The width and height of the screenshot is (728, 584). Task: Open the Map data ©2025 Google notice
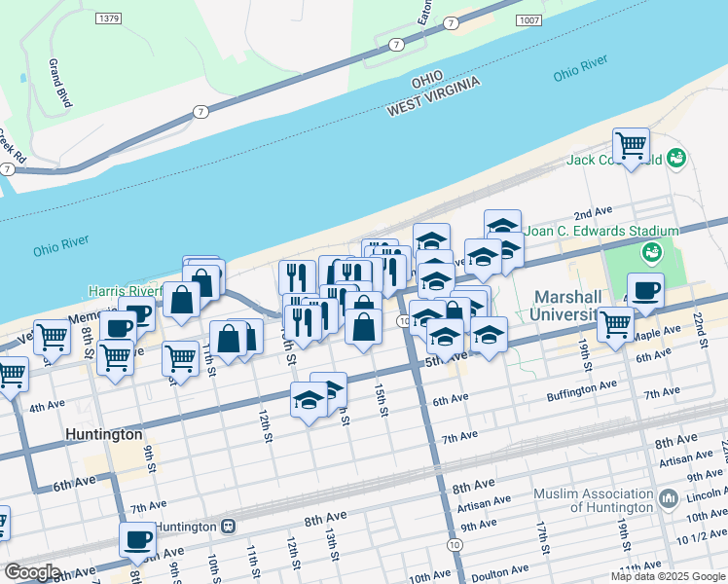click(669, 576)
